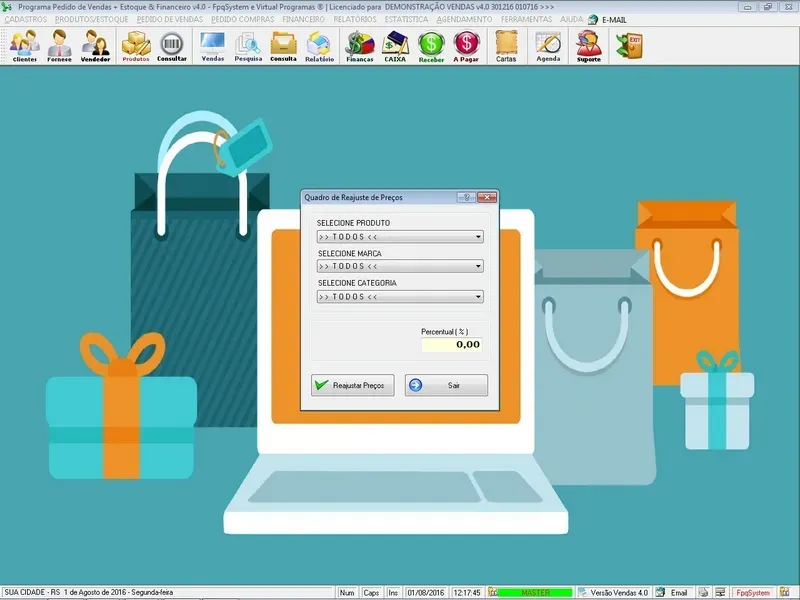Open the Agenda toolbar icon

click(x=548, y=46)
